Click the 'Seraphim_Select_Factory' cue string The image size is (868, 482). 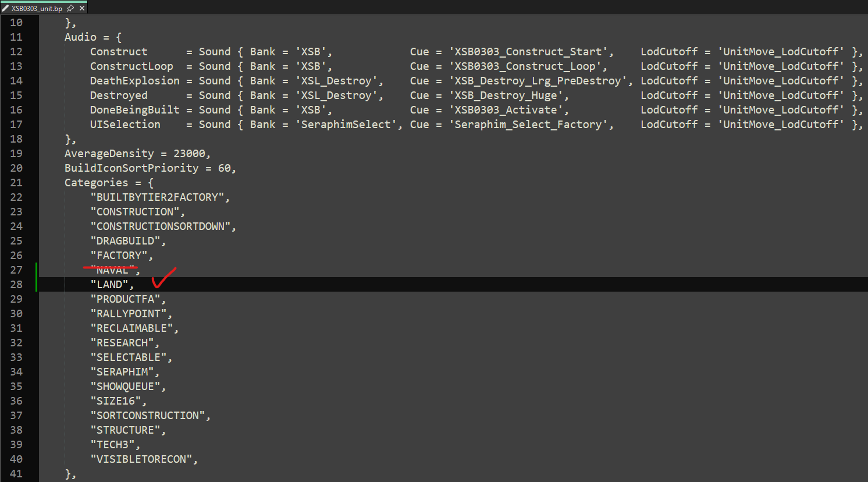[529, 125]
